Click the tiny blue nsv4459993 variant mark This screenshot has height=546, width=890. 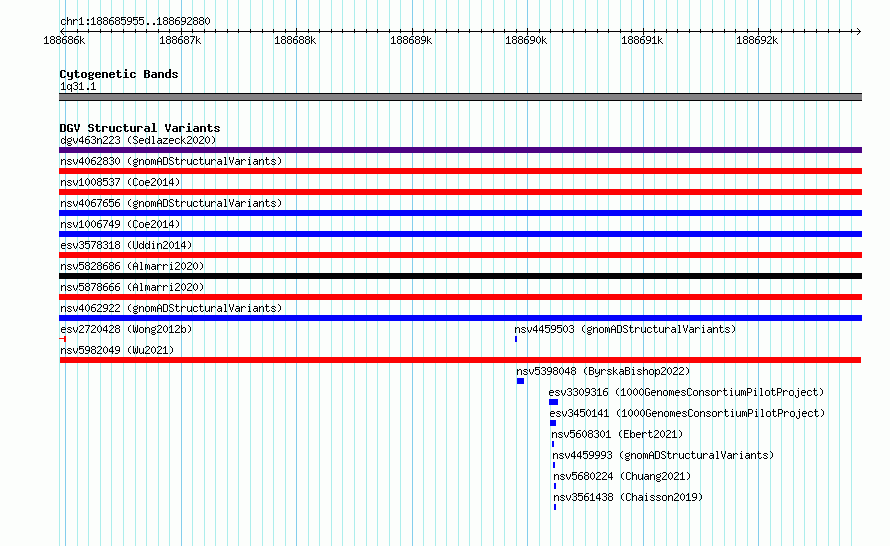(x=554, y=465)
